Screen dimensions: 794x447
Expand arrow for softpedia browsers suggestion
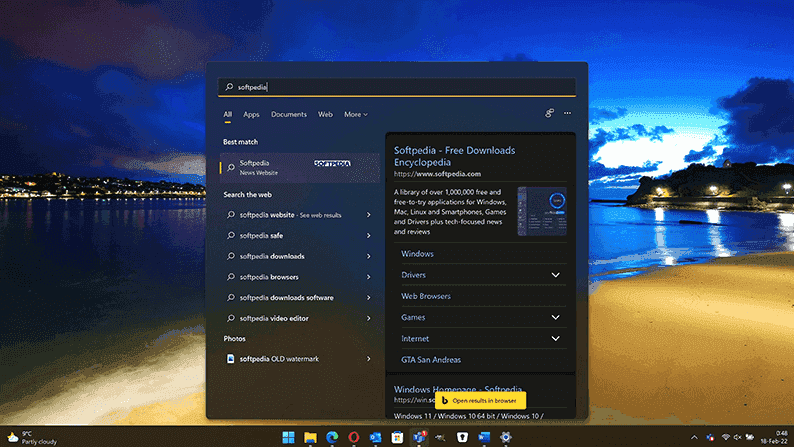coord(369,277)
